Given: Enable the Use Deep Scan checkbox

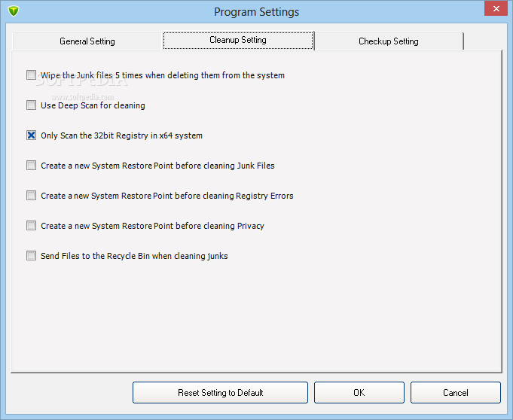Looking at the screenshot, I should pyautogui.click(x=31, y=105).
